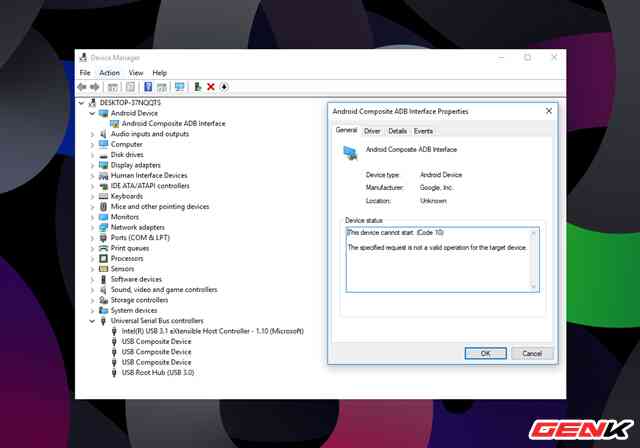
Task: Collapse the Android Device category
Action: click(92, 113)
